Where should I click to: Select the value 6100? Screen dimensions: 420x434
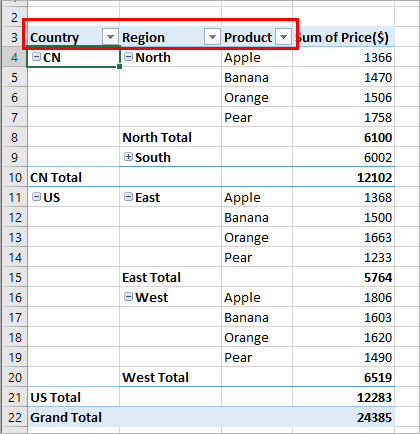point(343,137)
